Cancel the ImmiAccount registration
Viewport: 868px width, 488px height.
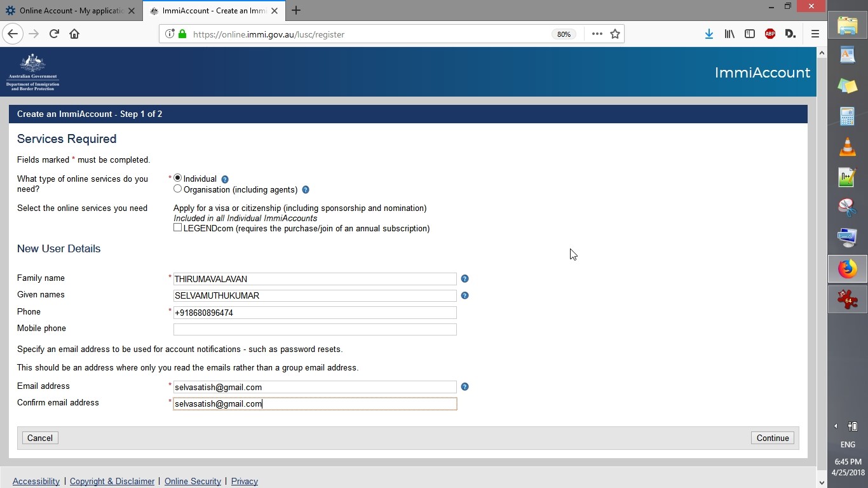pyautogui.click(x=40, y=438)
